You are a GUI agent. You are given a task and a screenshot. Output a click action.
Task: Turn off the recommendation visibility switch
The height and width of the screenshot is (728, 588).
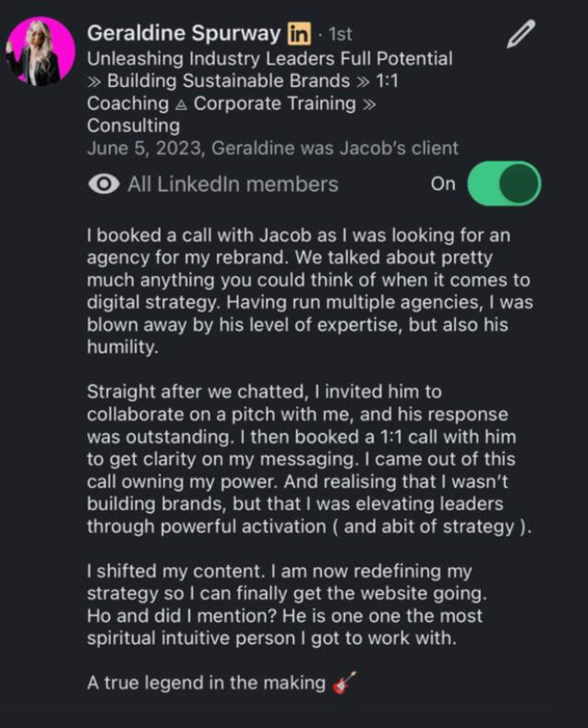point(503,183)
